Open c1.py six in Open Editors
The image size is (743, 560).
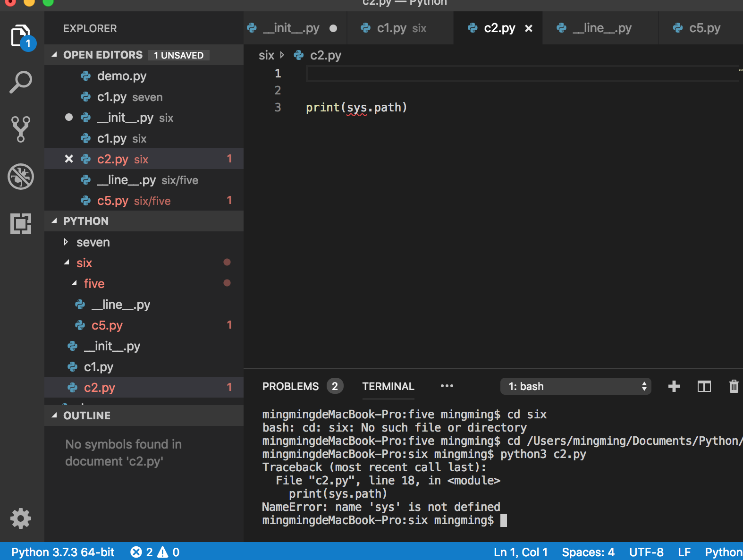click(x=144, y=138)
